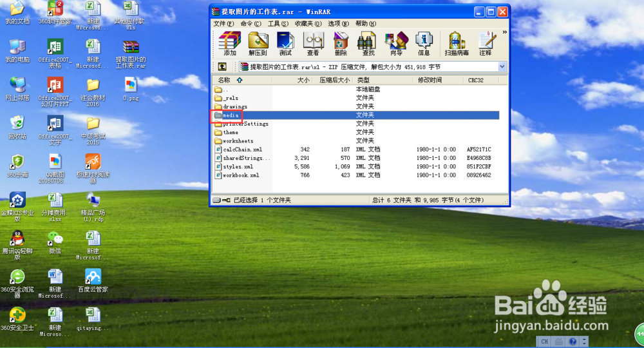Click the 注释 (Comment) toolbar icon
Screen dimensions: 644x348
(486, 44)
